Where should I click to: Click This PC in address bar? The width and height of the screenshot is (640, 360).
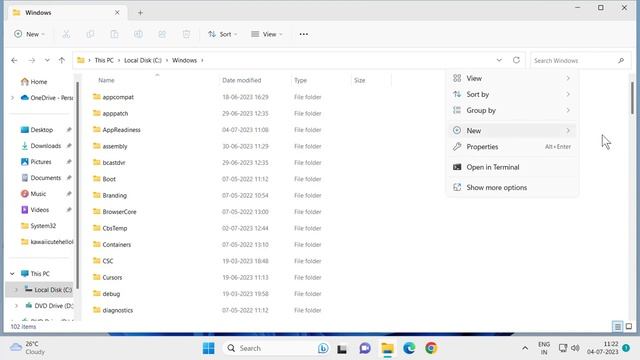pos(104,60)
